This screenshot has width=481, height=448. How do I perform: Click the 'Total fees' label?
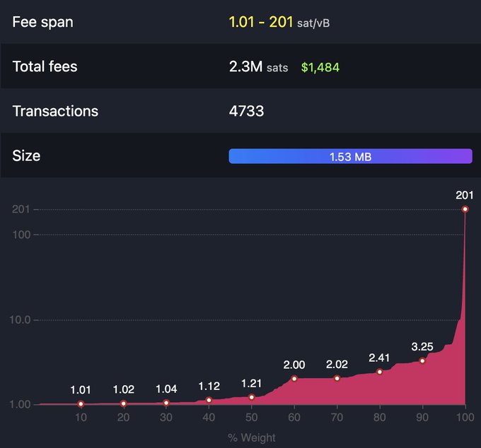(x=45, y=66)
